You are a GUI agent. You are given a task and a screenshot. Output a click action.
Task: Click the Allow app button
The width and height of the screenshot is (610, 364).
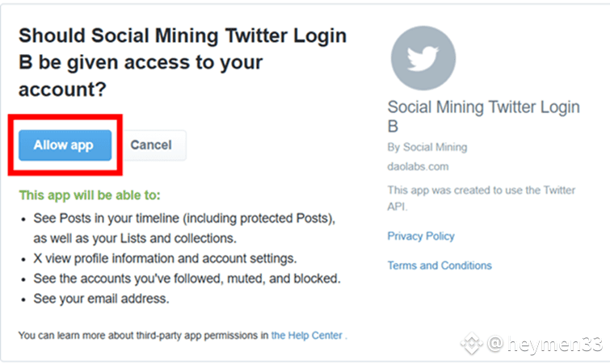(x=65, y=145)
